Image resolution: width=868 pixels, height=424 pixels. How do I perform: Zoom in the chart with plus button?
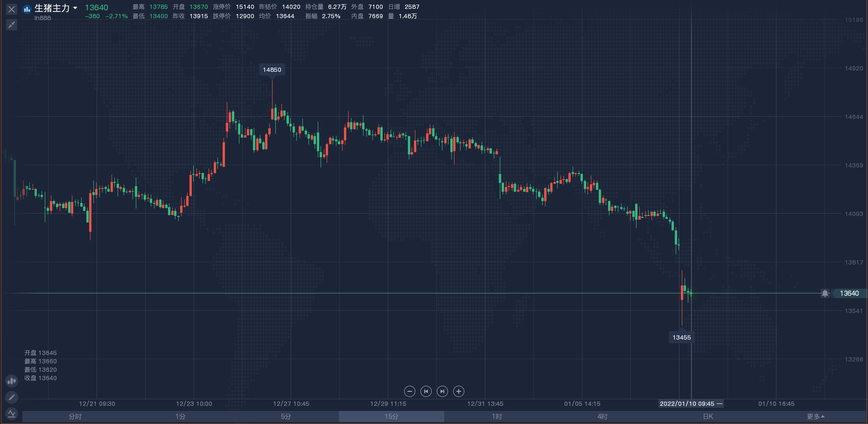click(459, 391)
